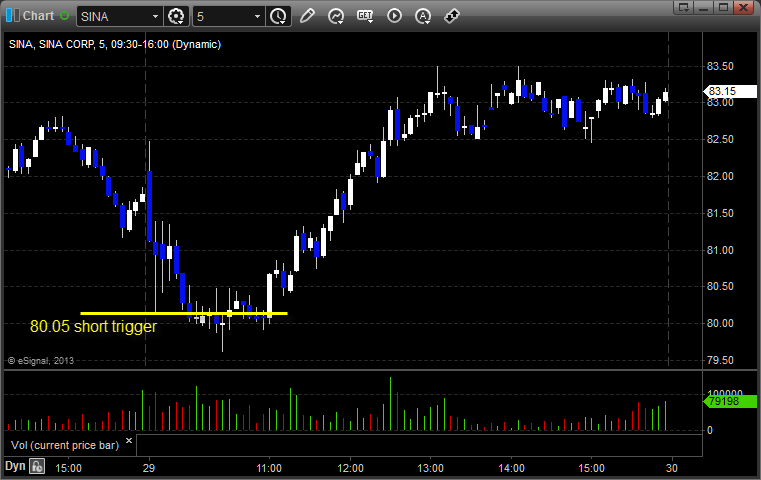
Task: Click the trade arrows icon
Action: (x=452, y=16)
